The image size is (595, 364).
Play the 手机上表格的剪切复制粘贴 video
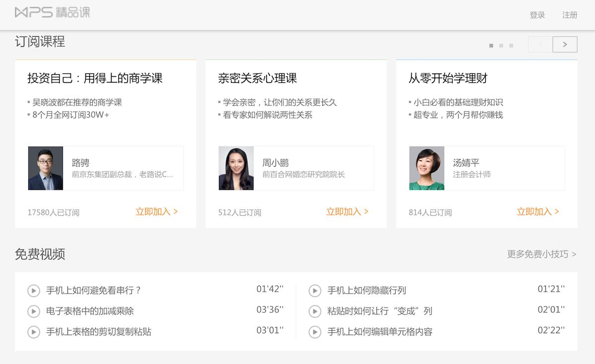(x=34, y=332)
